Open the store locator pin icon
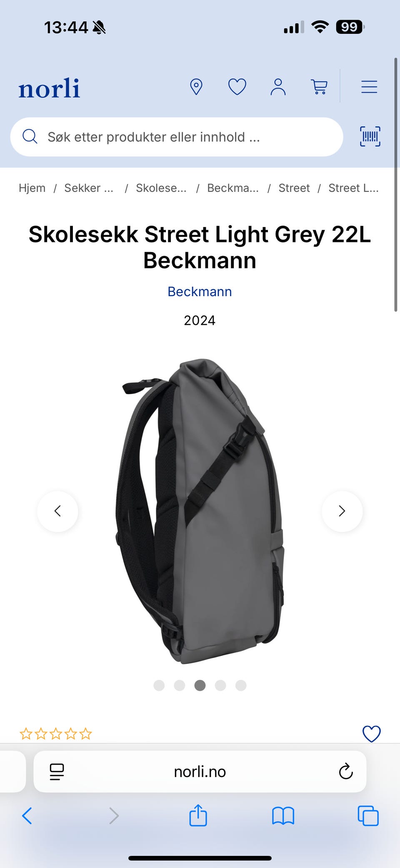This screenshot has height=868, width=400. coord(196,87)
